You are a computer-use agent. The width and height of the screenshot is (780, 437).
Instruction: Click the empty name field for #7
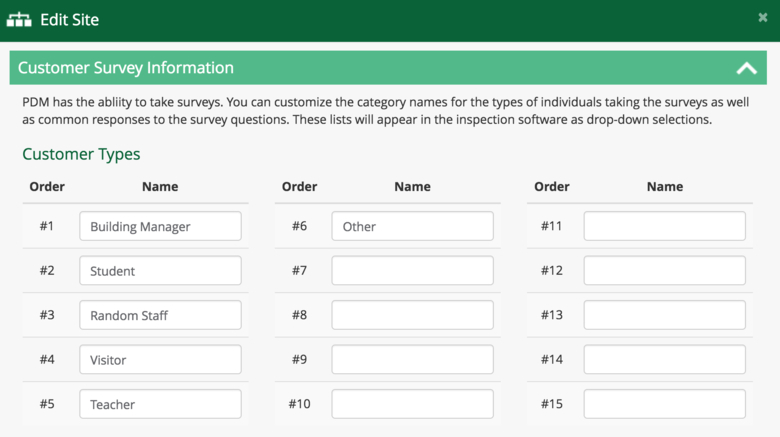pos(412,271)
